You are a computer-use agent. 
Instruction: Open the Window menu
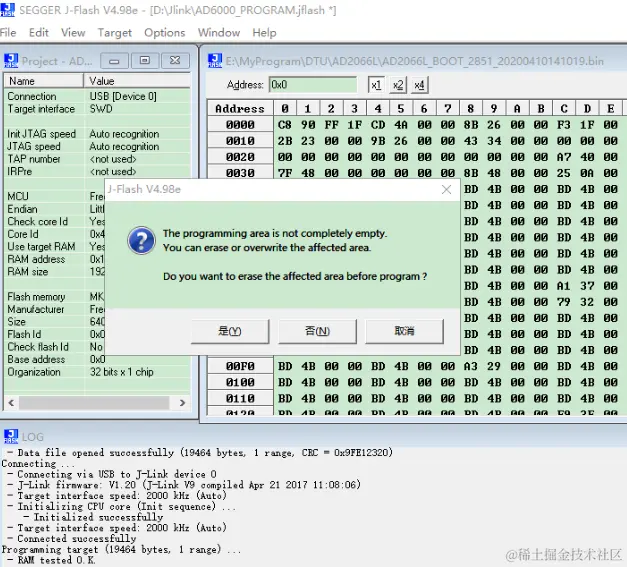[x=219, y=33]
